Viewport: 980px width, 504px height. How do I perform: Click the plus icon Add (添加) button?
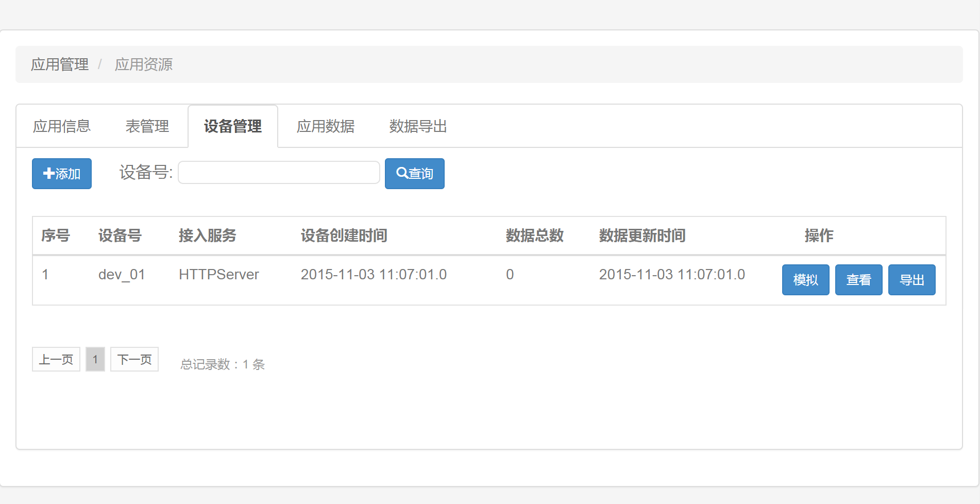[62, 174]
